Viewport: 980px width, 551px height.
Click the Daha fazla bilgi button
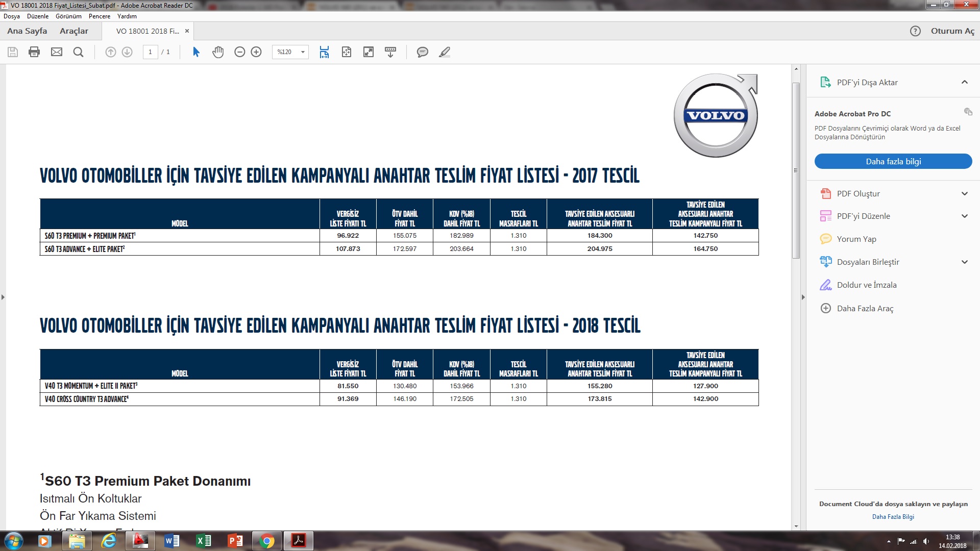pyautogui.click(x=893, y=161)
